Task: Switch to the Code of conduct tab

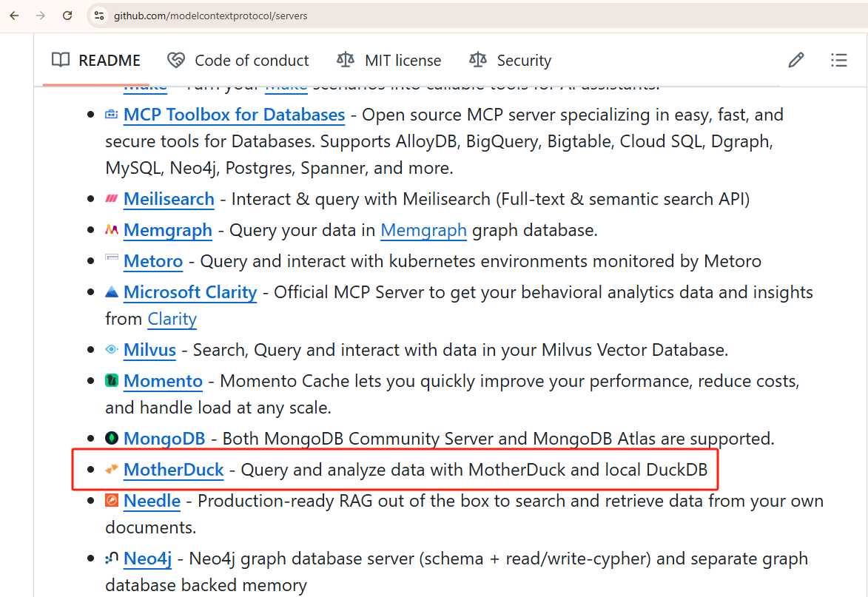Action: pos(238,61)
